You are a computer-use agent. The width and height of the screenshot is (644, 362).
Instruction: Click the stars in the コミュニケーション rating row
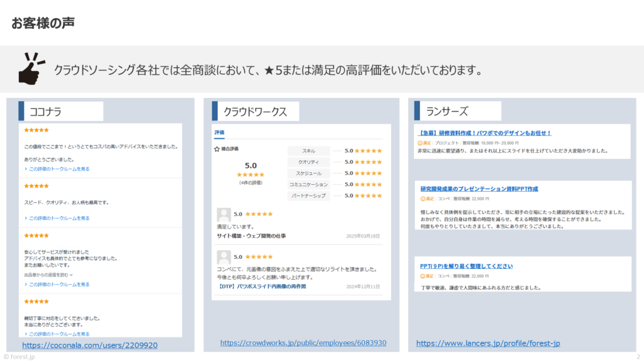(369, 185)
